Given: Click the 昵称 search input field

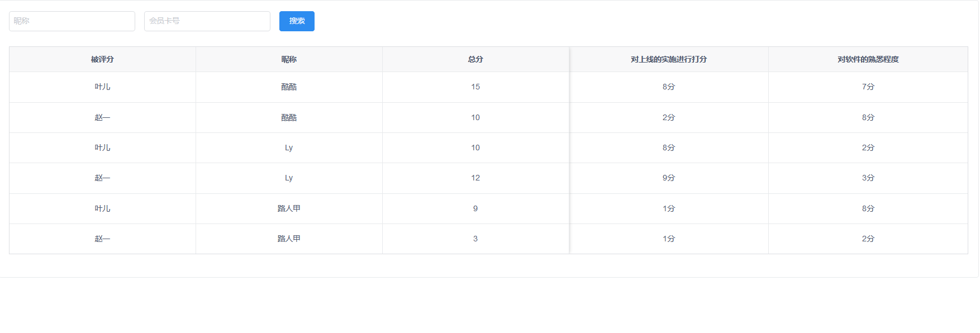Looking at the screenshot, I should [x=72, y=21].
